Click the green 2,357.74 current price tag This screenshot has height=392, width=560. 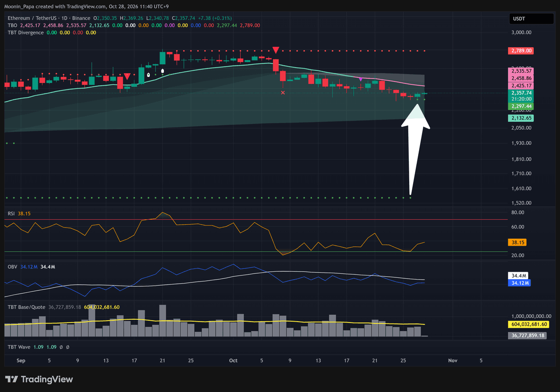(521, 93)
